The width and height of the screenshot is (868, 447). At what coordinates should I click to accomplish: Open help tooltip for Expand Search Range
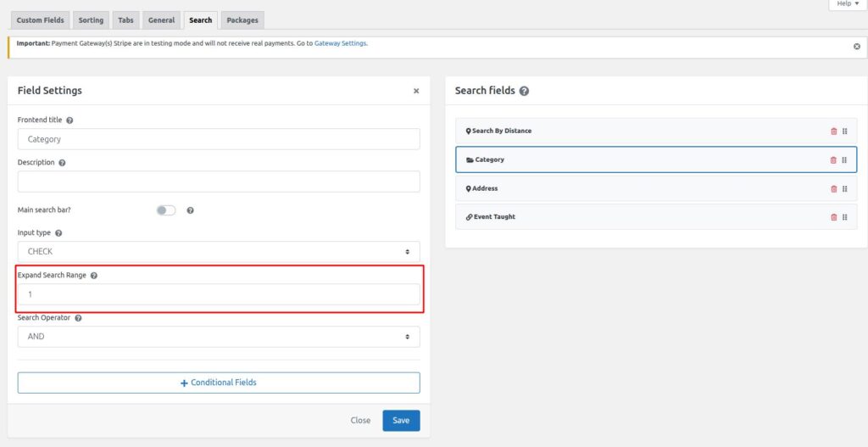click(94, 276)
